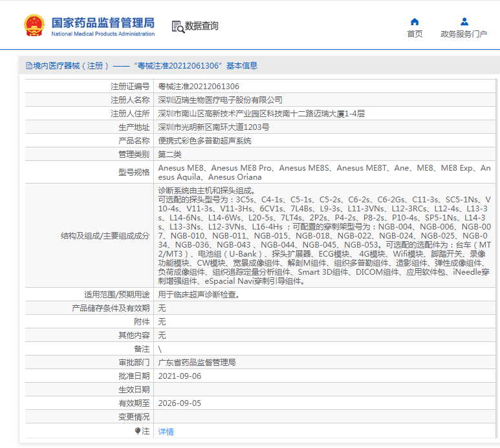This screenshot has width=500, height=448.
Task: Select registrant 深圳迈瑞生物医疗电子股份有限公司
Action: (220, 100)
